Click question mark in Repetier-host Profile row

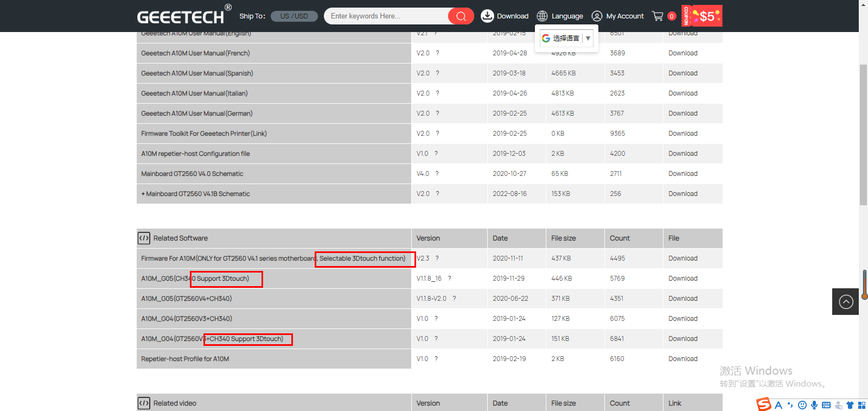436,359
